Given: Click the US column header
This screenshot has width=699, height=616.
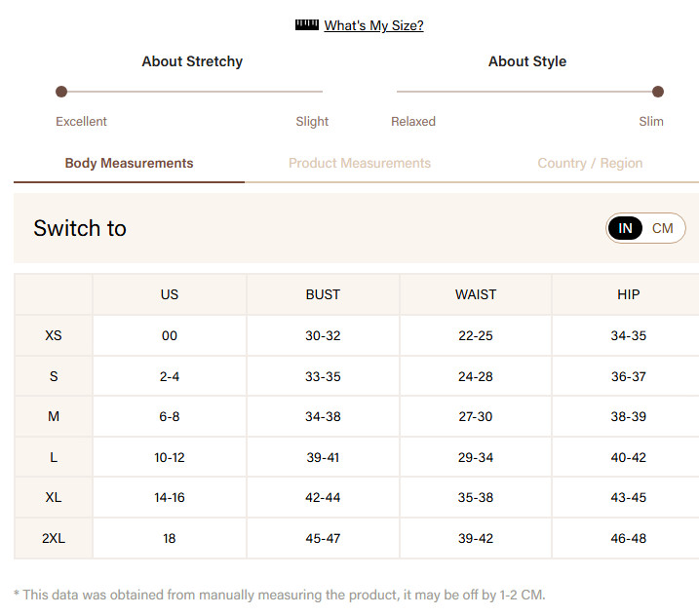Looking at the screenshot, I should point(170,294).
